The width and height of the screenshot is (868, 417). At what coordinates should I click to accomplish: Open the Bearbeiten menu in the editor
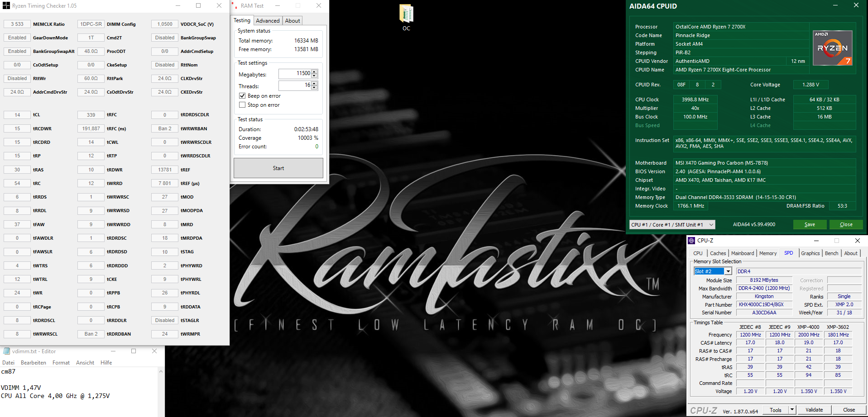[x=34, y=363]
